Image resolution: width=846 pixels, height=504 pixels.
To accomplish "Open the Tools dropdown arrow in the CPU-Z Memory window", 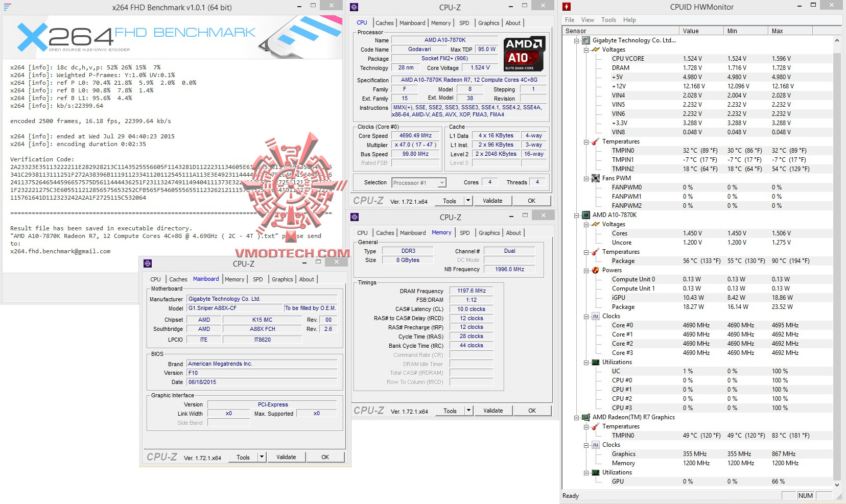I will coord(469,411).
